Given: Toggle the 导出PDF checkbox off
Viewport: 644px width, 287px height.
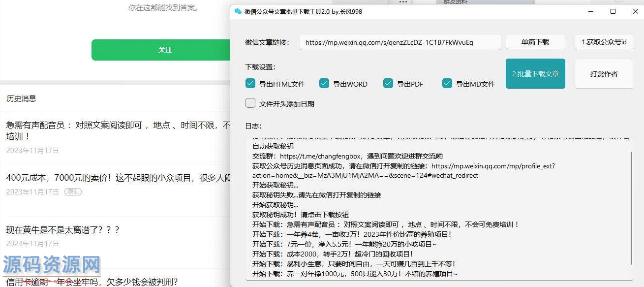Looking at the screenshot, I should click(388, 84).
